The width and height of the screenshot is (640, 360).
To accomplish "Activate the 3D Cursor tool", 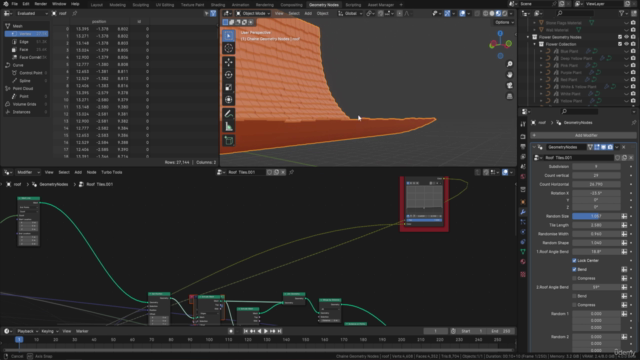I will pyautogui.click(x=229, y=49).
